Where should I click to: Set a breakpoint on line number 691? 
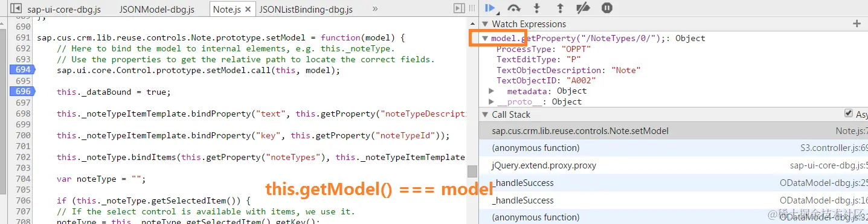(x=23, y=37)
